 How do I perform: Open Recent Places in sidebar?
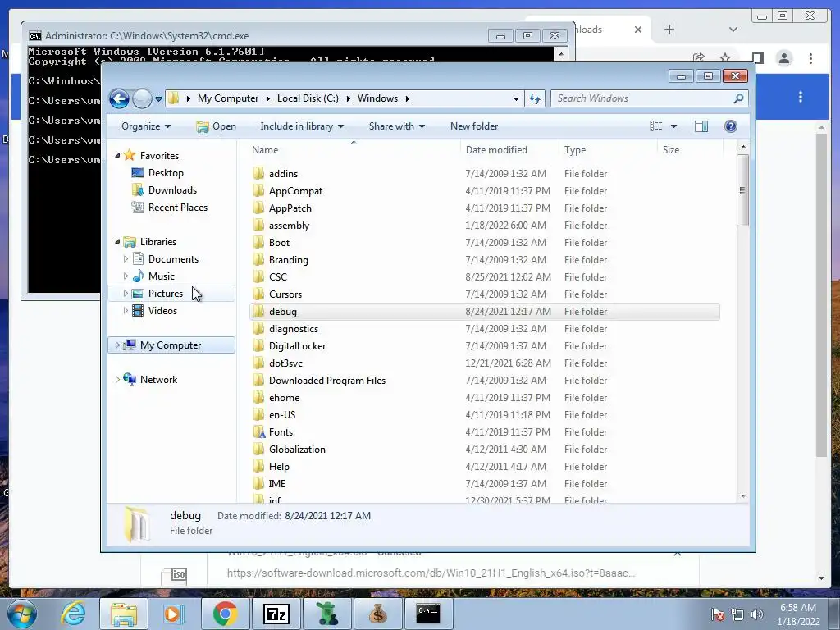(178, 208)
